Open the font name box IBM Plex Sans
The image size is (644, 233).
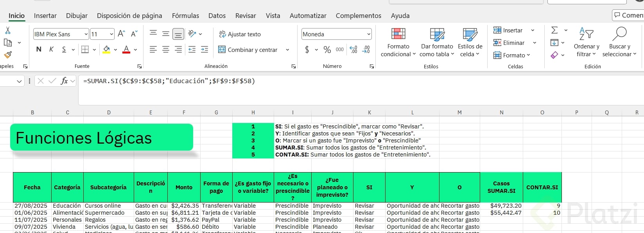pyautogui.click(x=61, y=34)
